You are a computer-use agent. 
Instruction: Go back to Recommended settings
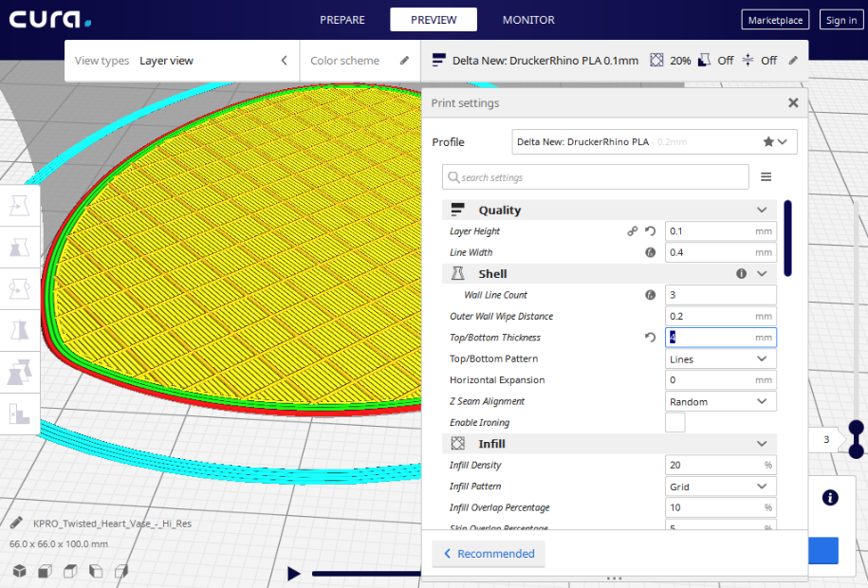pos(489,554)
